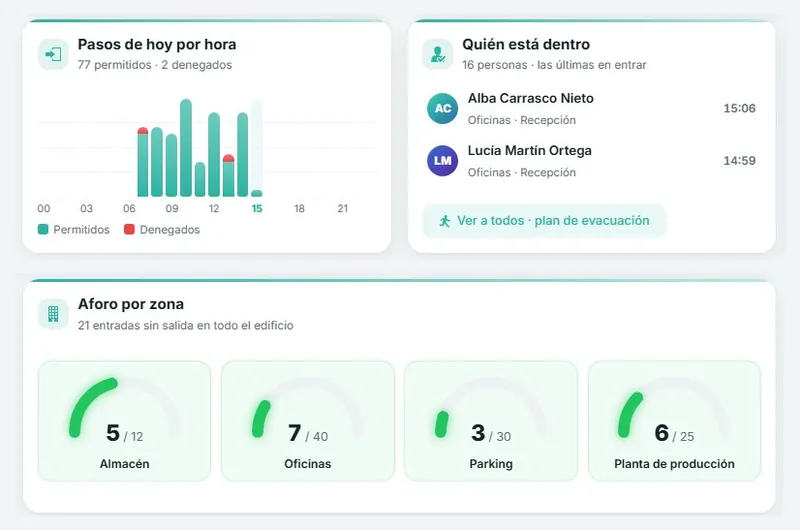800x530 pixels.
Task: Click the 'Permitidos' legend label
Action: (x=82, y=230)
